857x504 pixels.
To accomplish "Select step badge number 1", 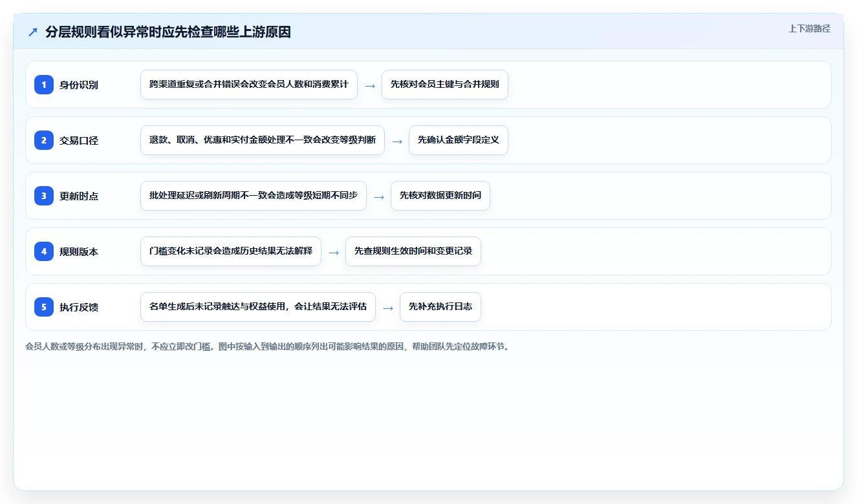I will point(44,85).
